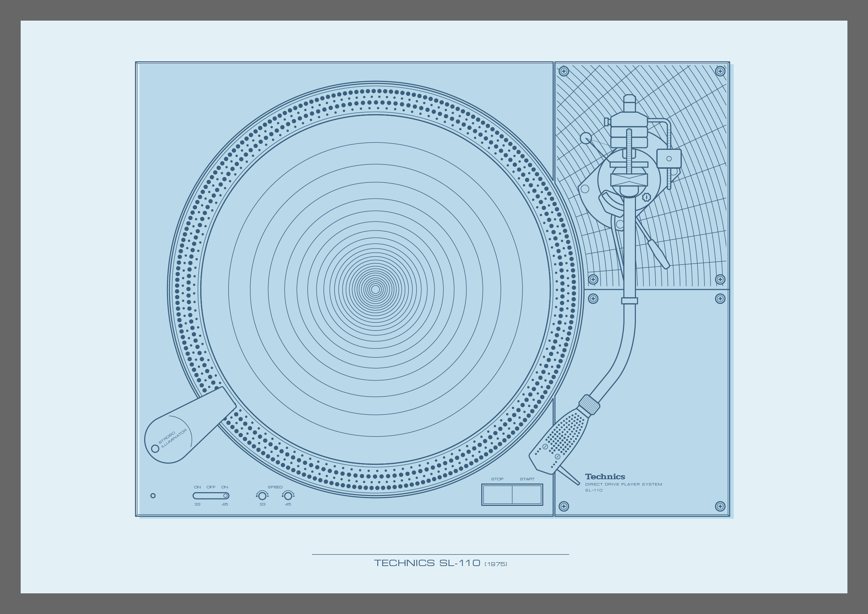Click the Technics logo text

tap(605, 477)
